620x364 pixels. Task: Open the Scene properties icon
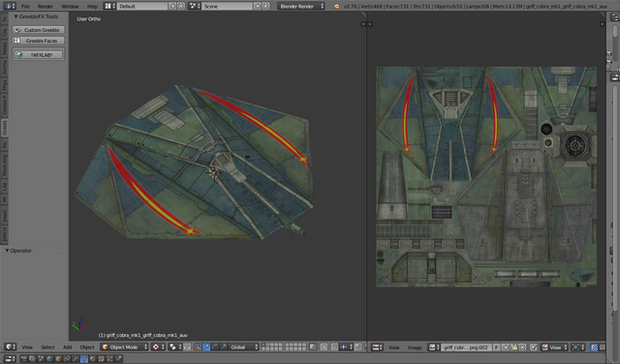[41, 358]
